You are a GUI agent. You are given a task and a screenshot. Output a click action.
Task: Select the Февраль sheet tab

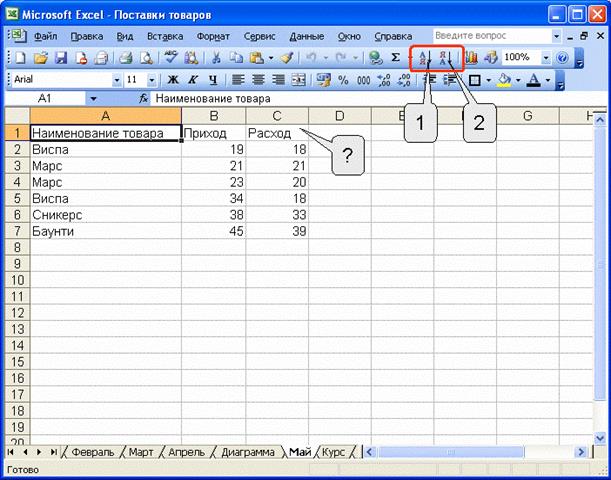(x=93, y=452)
